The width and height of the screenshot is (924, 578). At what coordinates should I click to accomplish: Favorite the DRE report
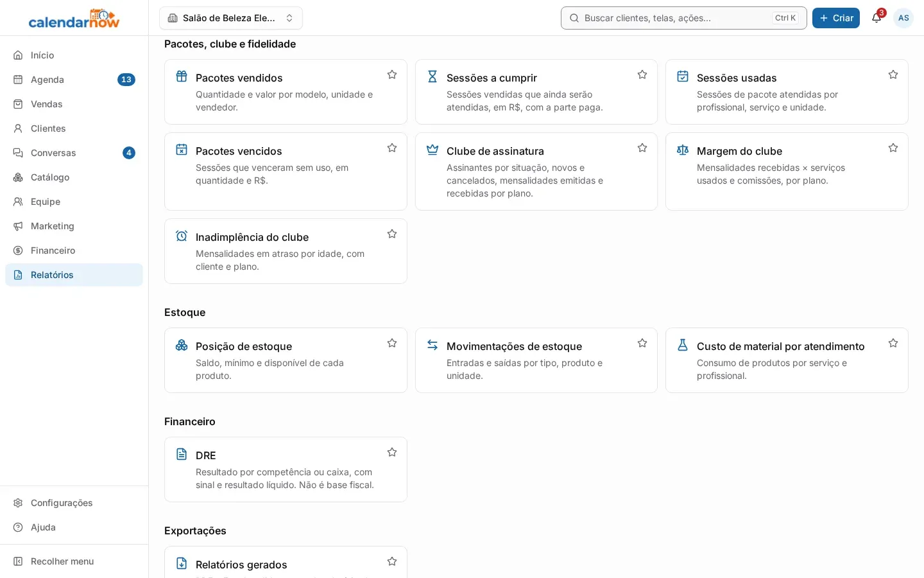click(x=392, y=452)
